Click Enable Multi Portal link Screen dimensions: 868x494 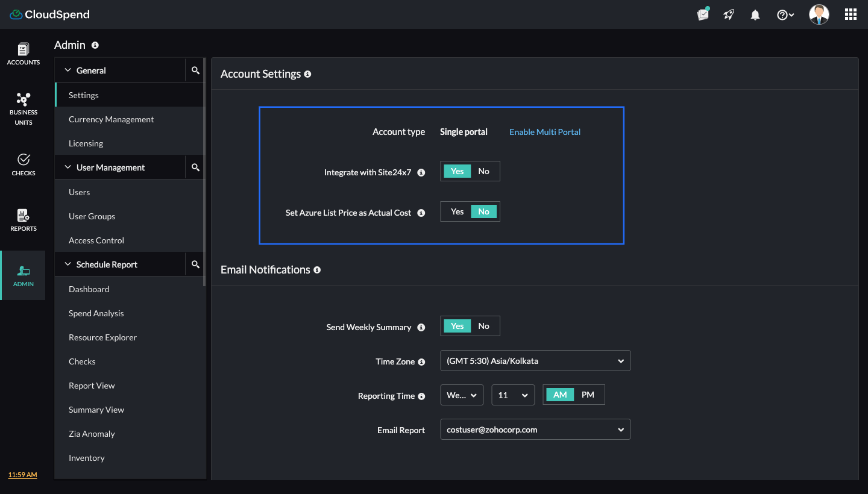coord(544,132)
